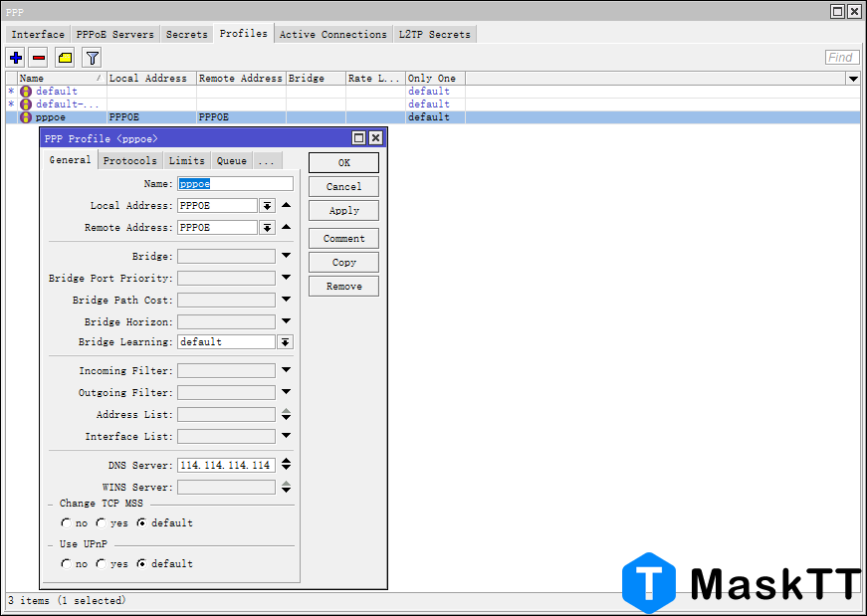Click the yellow Comment note icon
Viewport: 867px width, 616px height.
point(65,58)
